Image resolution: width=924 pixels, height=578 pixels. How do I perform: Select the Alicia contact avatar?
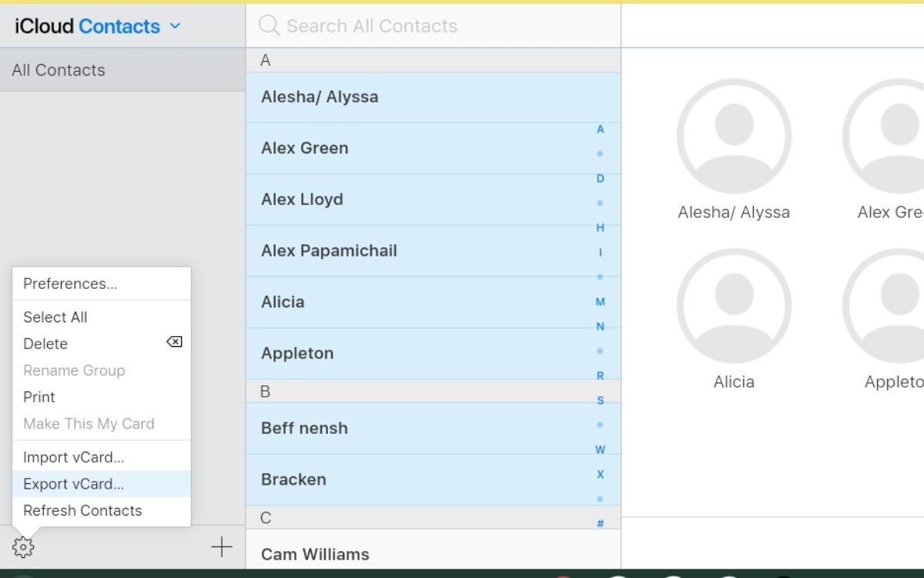734,306
